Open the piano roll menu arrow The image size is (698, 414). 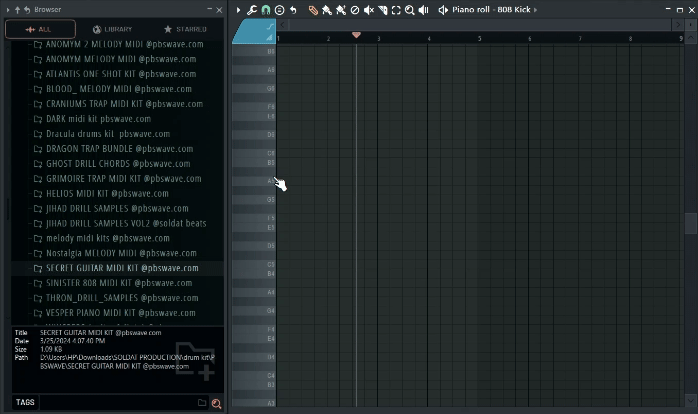tap(239, 10)
